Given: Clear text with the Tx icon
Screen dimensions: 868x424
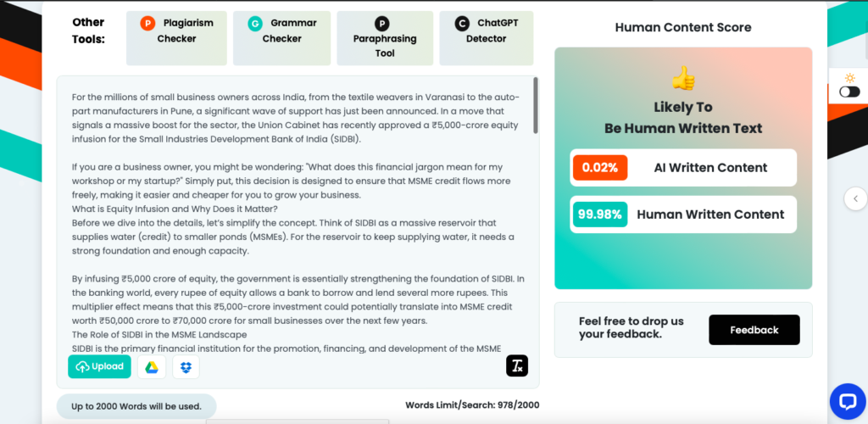Looking at the screenshot, I should 517,365.
